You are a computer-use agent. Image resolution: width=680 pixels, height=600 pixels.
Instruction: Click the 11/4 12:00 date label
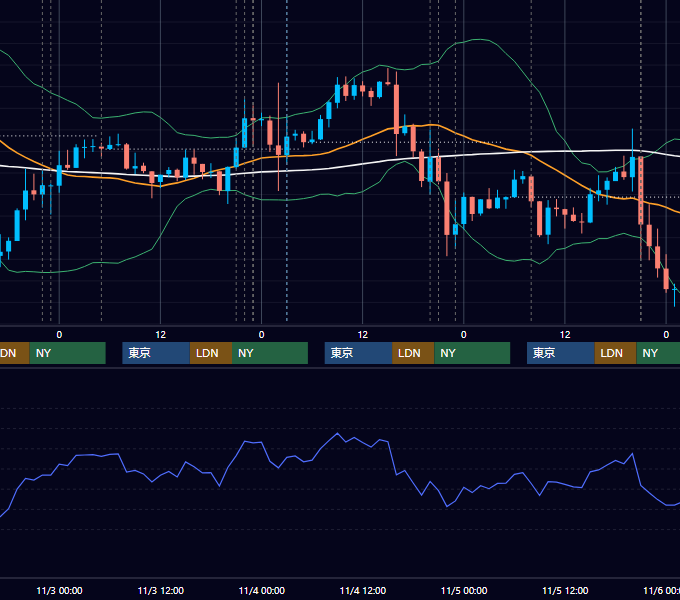pos(363,590)
